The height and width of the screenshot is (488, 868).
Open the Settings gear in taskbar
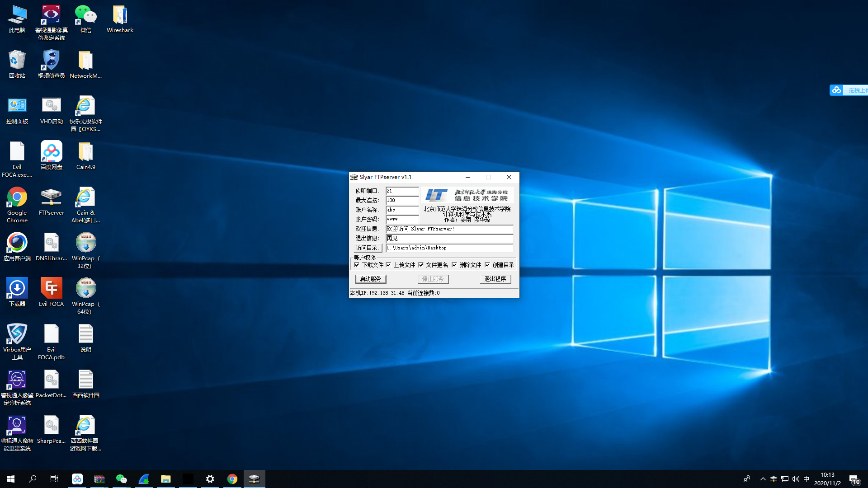(210, 479)
